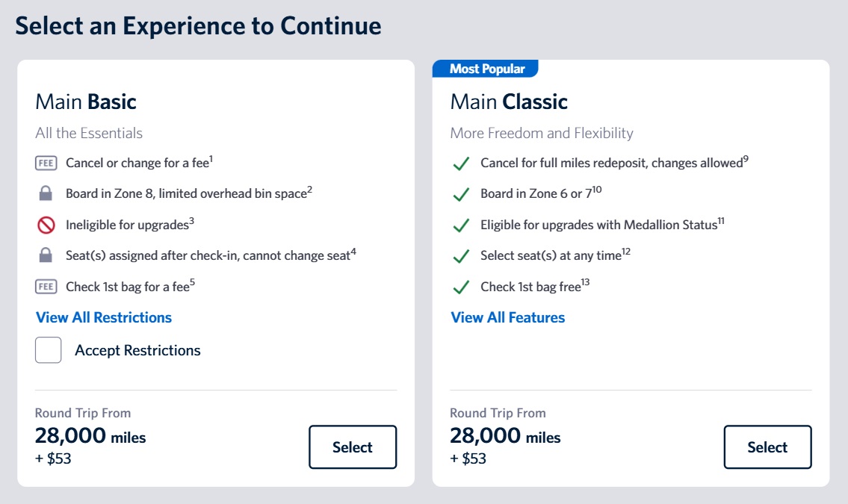This screenshot has width=848, height=504.
Task: Click the FEE icon next to cancel or change
Action: coord(46,162)
